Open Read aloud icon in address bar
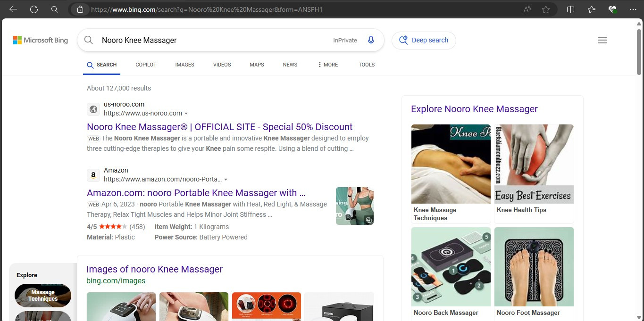Image resolution: width=644 pixels, height=321 pixels. (527, 9)
